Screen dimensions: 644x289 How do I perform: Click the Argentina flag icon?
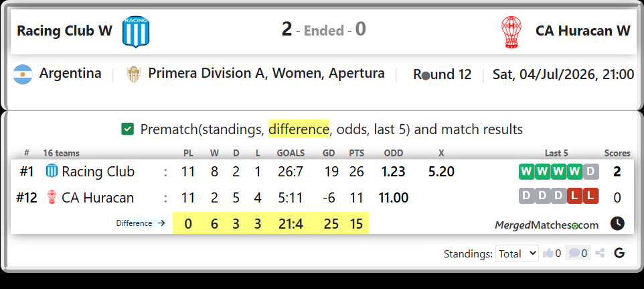tap(23, 74)
